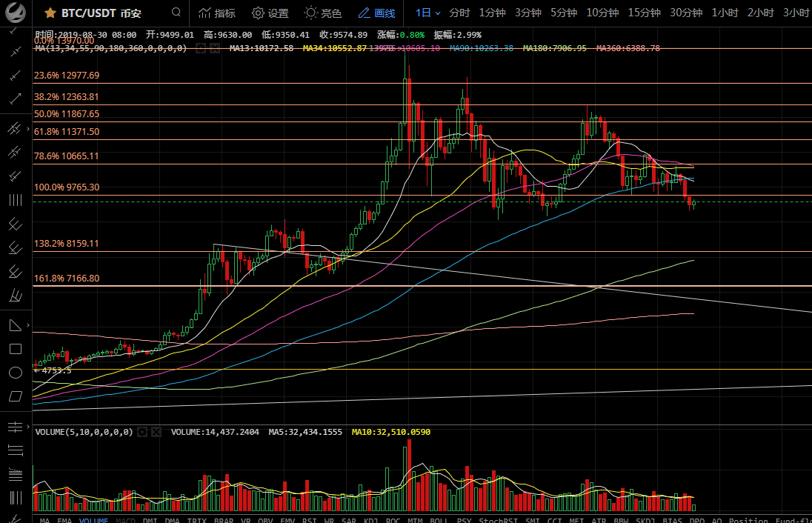Select the ray line drawing tool
The height and width of the screenshot is (523, 812).
coord(16,75)
